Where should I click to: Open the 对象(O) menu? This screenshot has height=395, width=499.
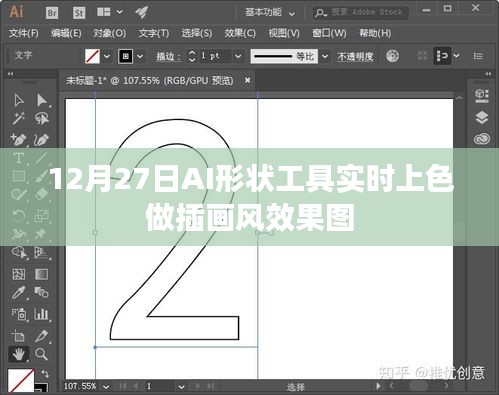pyautogui.click(x=110, y=33)
